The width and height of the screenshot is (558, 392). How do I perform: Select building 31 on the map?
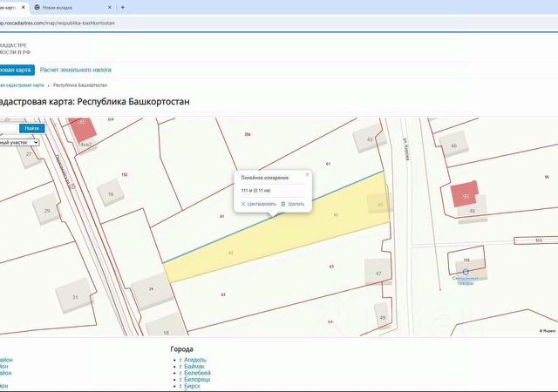[75, 297]
